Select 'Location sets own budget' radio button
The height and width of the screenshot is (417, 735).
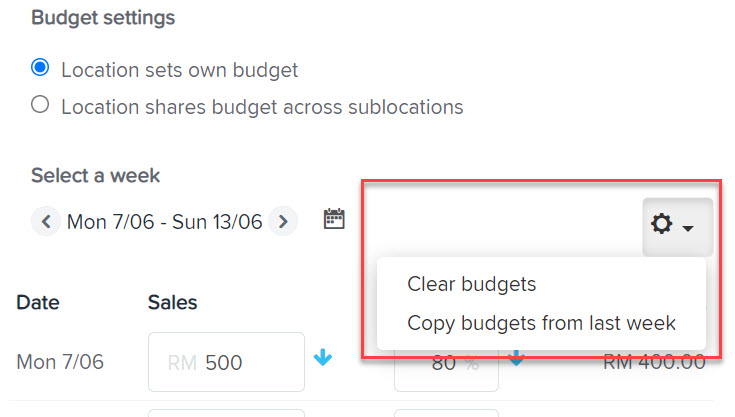[40, 67]
